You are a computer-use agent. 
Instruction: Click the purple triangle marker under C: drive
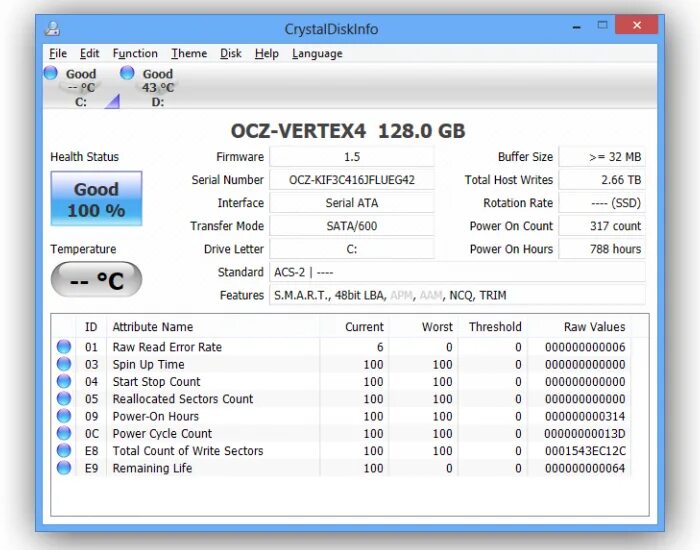point(113,102)
